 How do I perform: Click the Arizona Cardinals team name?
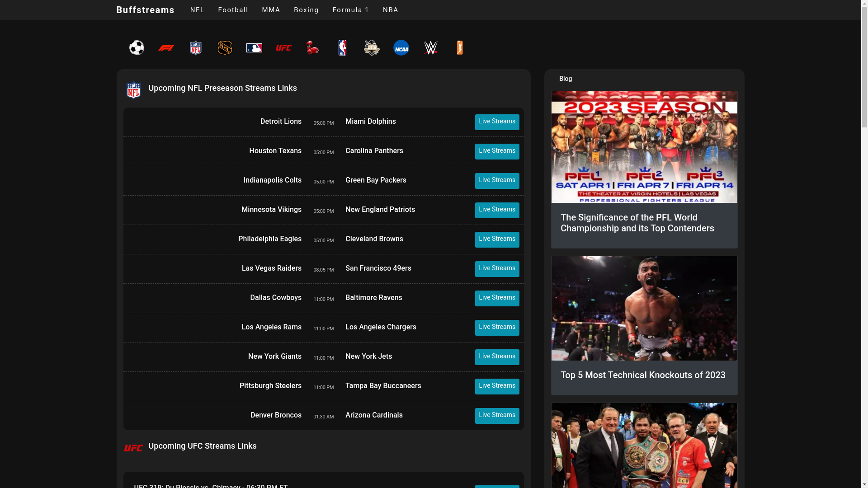(x=374, y=415)
